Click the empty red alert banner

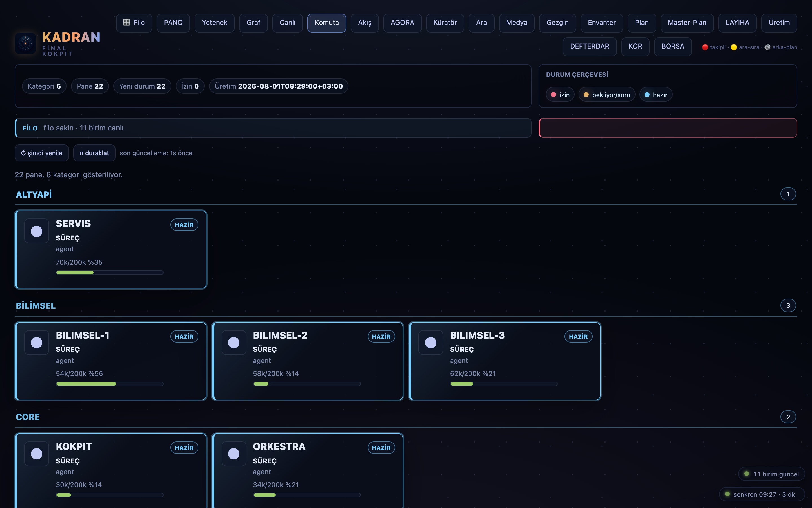[668, 128]
